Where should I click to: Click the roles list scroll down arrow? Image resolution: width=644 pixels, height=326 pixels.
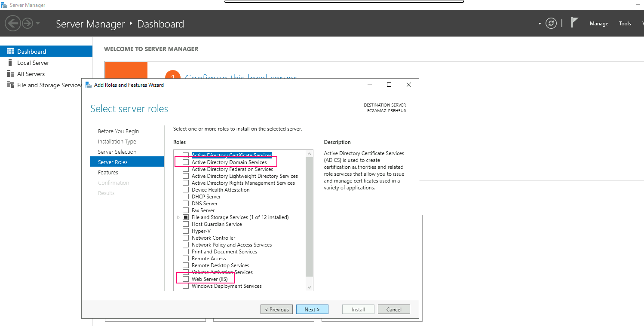[310, 287]
